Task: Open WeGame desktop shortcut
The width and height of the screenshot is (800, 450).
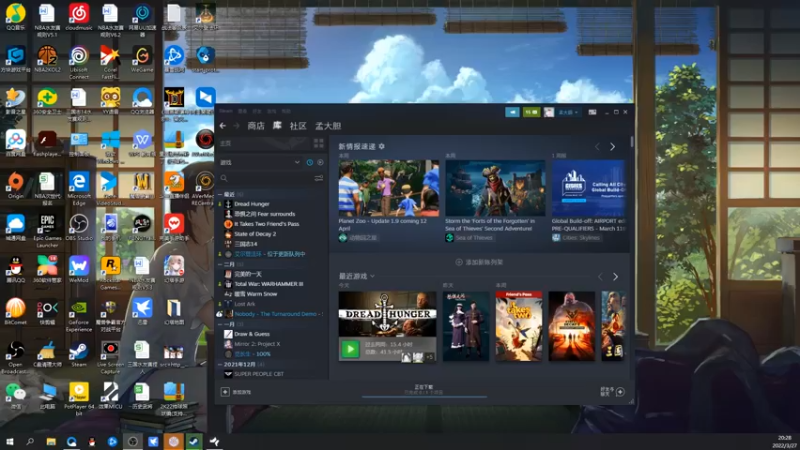Action: (142, 59)
